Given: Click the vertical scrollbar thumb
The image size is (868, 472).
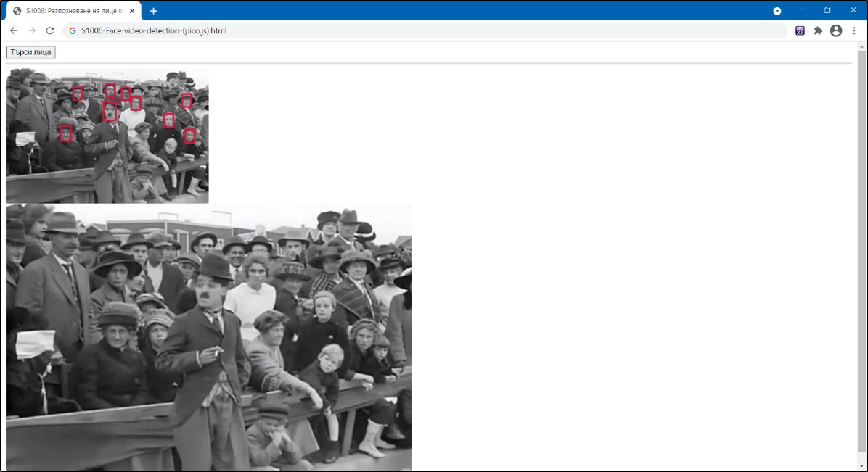Looking at the screenshot, I should point(861,254).
